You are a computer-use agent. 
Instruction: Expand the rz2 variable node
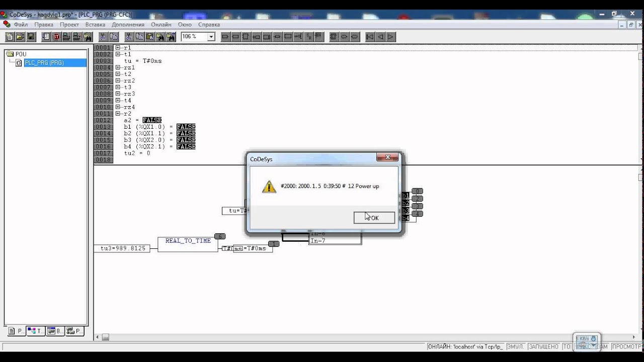pos(118,80)
